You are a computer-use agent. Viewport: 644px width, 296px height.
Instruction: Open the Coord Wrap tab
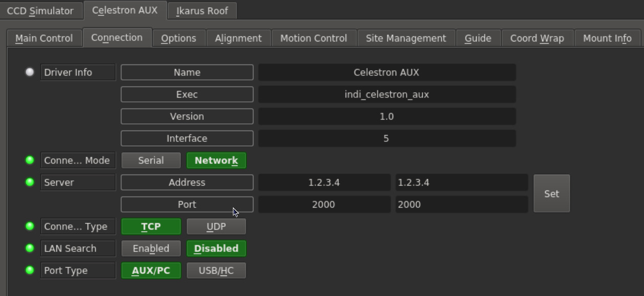[x=537, y=38]
